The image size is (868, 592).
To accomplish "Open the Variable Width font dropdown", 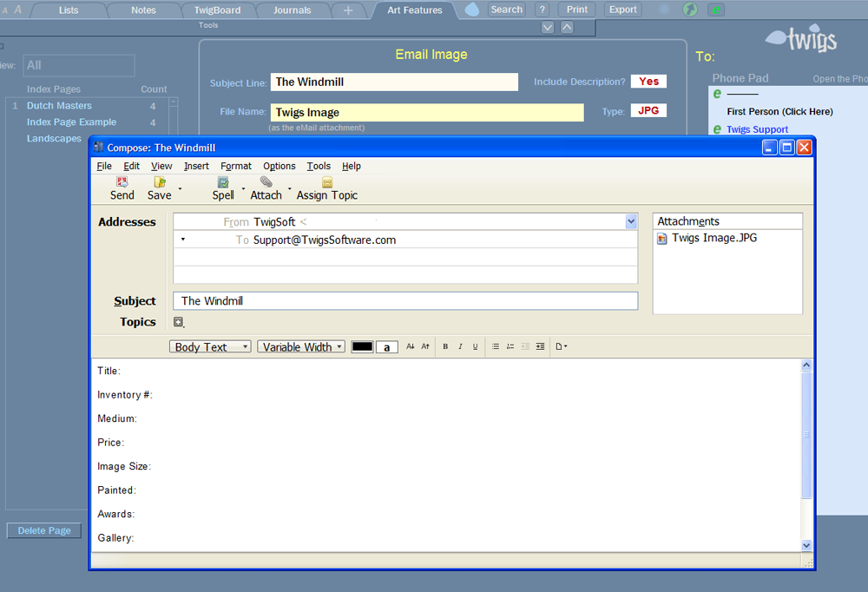I will pos(301,346).
